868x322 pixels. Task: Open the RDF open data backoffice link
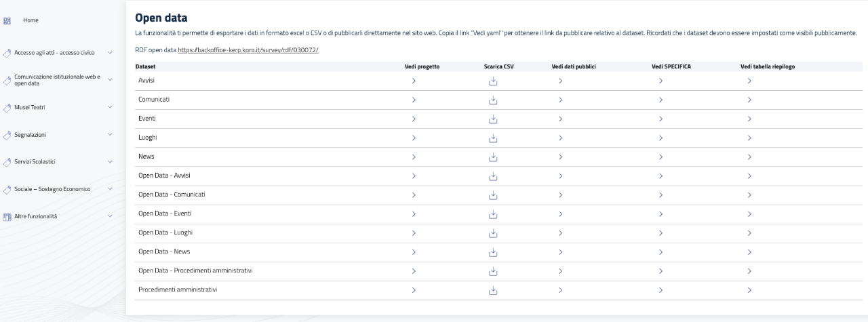coord(248,50)
